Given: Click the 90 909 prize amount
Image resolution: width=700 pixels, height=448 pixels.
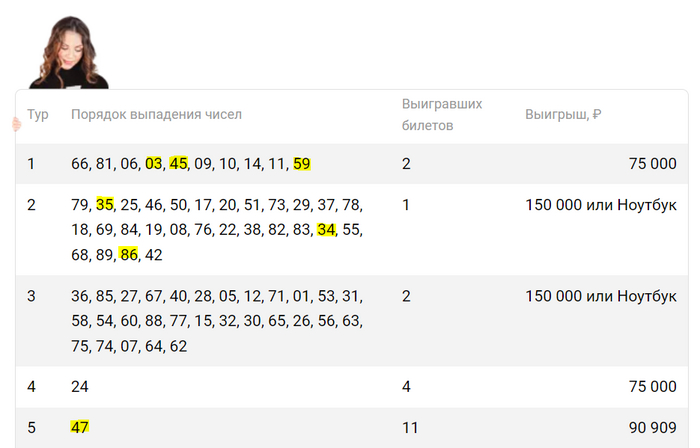Looking at the screenshot, I should (652, 427).
